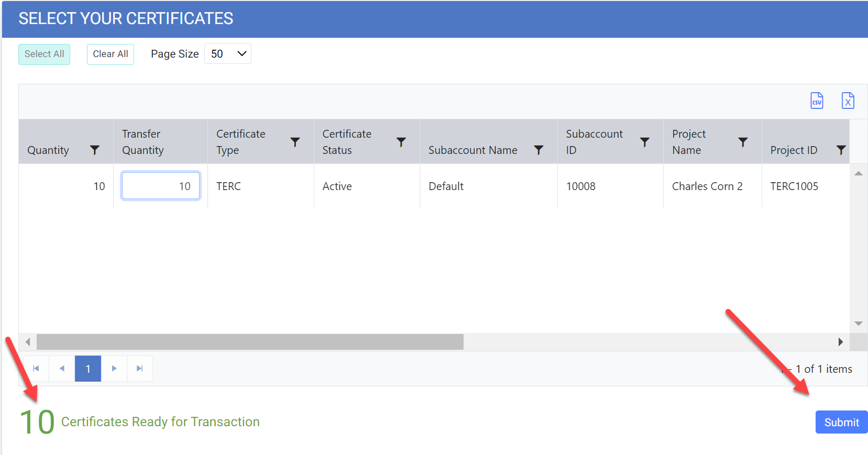Open the Certificate Type column filter
868x455 pixels.
(295, 142)
